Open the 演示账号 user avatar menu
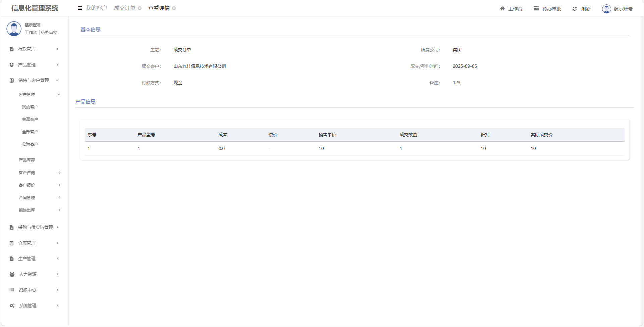The height and width of the screenshot is (327, 644). 606,9
